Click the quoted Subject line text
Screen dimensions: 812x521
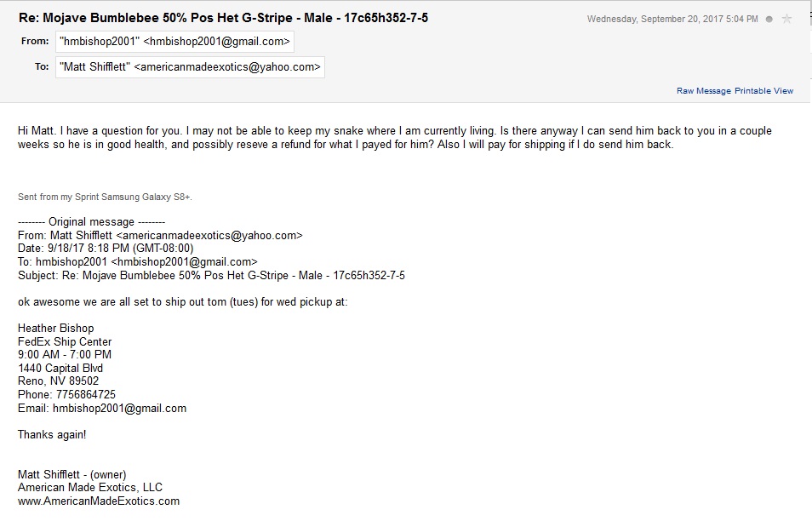(211, 276)
